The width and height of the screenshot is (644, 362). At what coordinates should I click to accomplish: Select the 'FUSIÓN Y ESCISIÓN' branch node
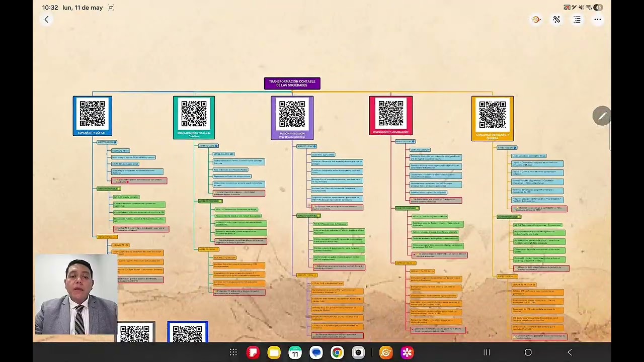[x=292, y=118]
